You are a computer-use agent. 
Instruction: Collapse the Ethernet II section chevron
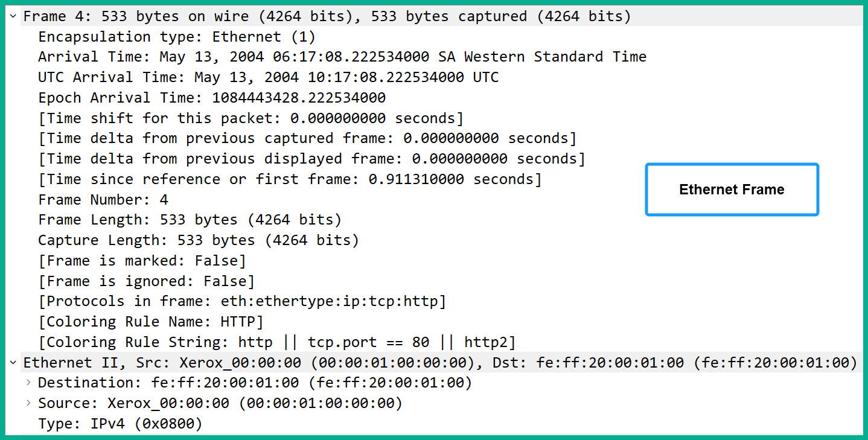[x=12, y=363]
